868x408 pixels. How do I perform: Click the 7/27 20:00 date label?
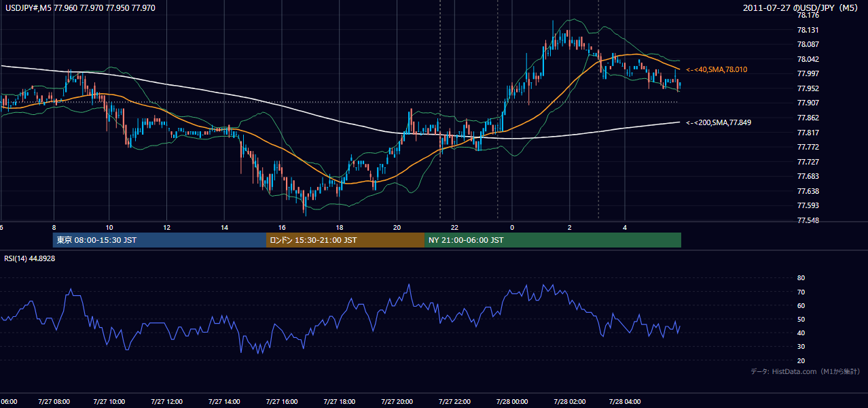pyautogui.click(x=397, y=402)
